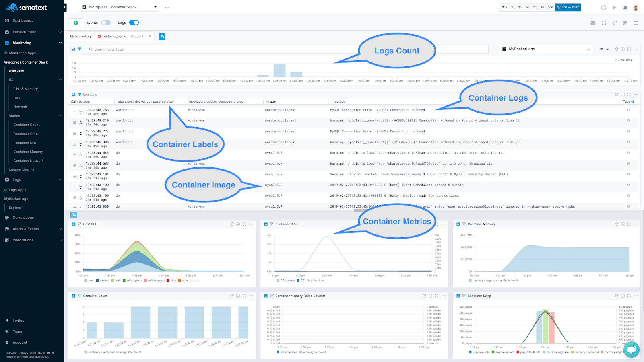Collapse the left sidebar with the arrow handle
The height and width of the screenshot is (362, 644).
tap(65, 7)
